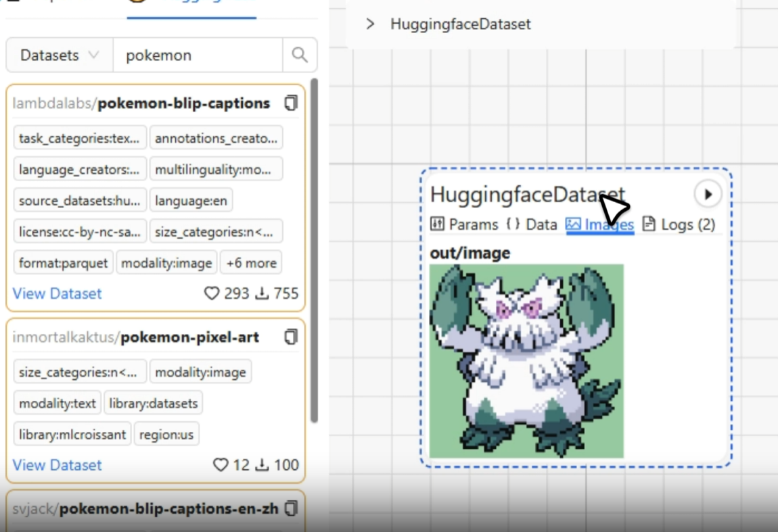
Task: Run the HuggingfaceDataset node play button
Action: click(708, 194)
